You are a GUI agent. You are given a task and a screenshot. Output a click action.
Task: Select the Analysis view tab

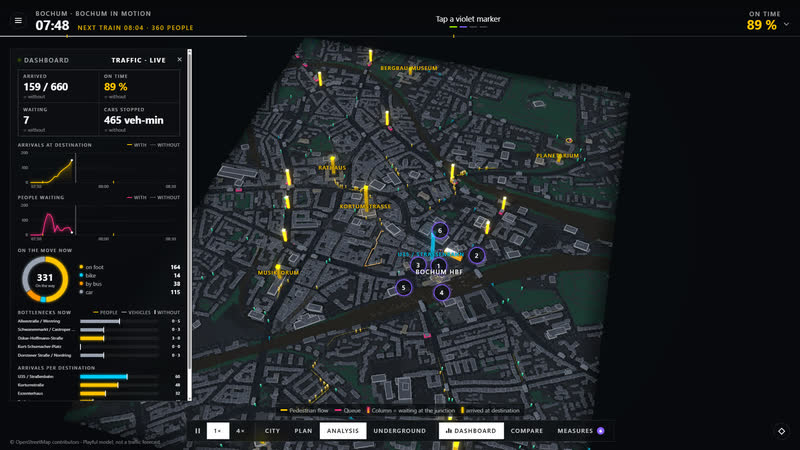[343, 431]
